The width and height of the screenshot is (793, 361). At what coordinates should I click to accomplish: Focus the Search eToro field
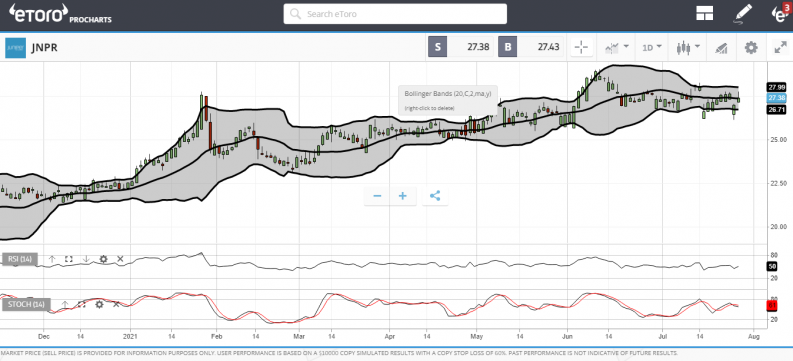pyautogui.click(x=395, y=14)
